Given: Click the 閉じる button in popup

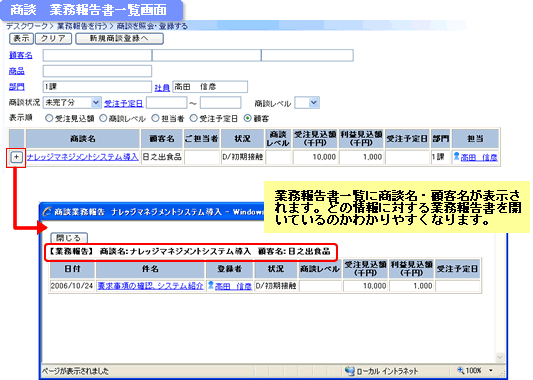Looking at the screenshot, I should [x=69, y=238].
